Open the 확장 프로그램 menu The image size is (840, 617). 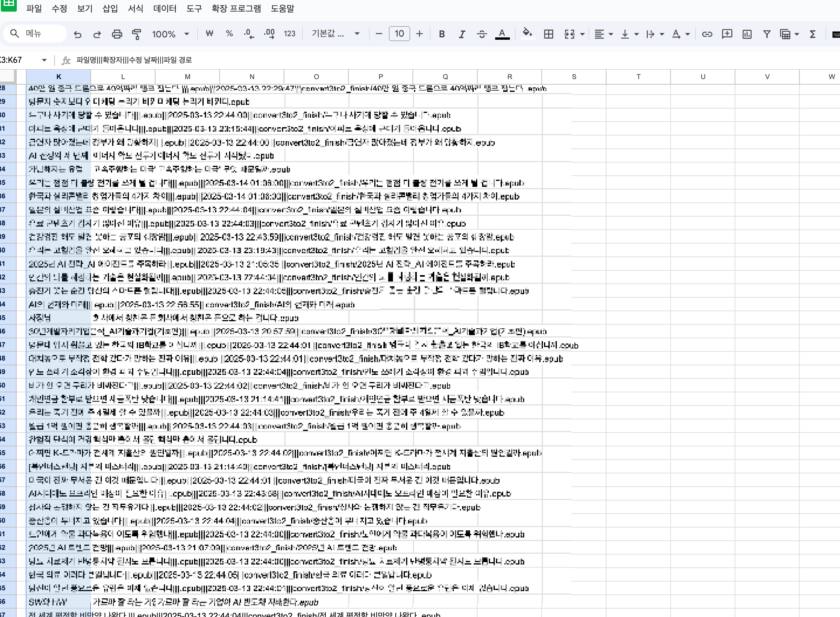coord(236,8)
